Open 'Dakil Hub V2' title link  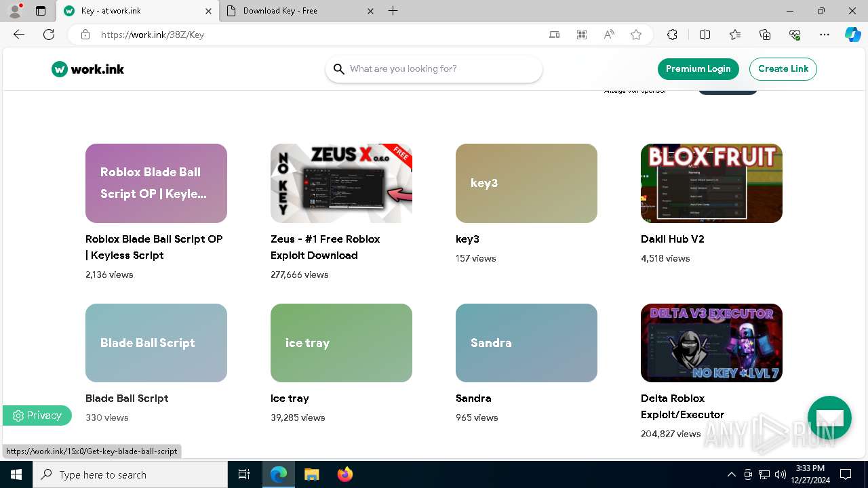(673, 239)
